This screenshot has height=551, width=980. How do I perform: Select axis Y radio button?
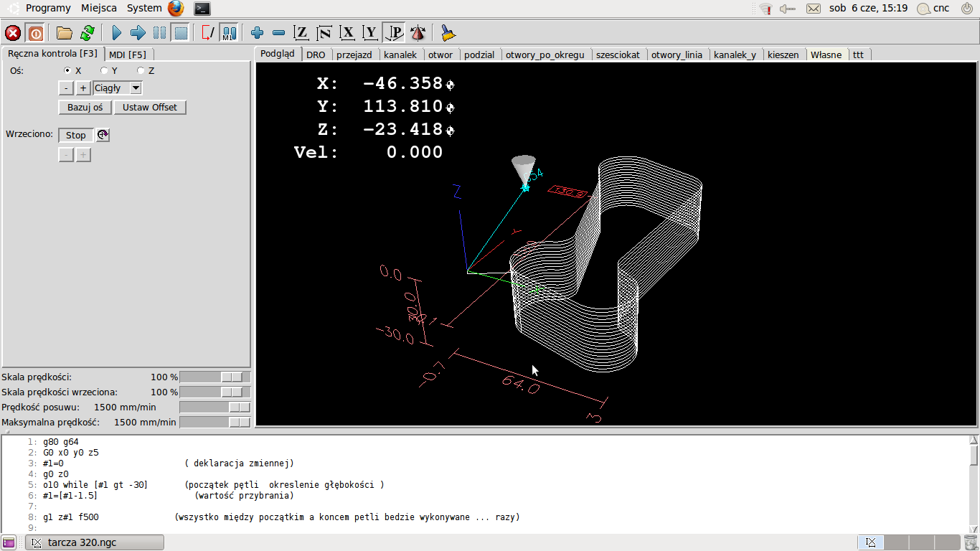104,70
